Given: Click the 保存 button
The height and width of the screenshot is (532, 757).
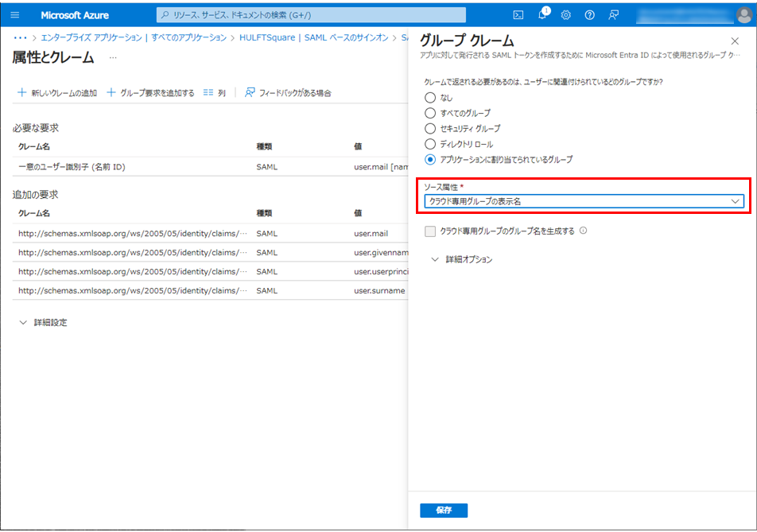Looking at the screenshot, I should pyautogui.click(x=444, y=511).
